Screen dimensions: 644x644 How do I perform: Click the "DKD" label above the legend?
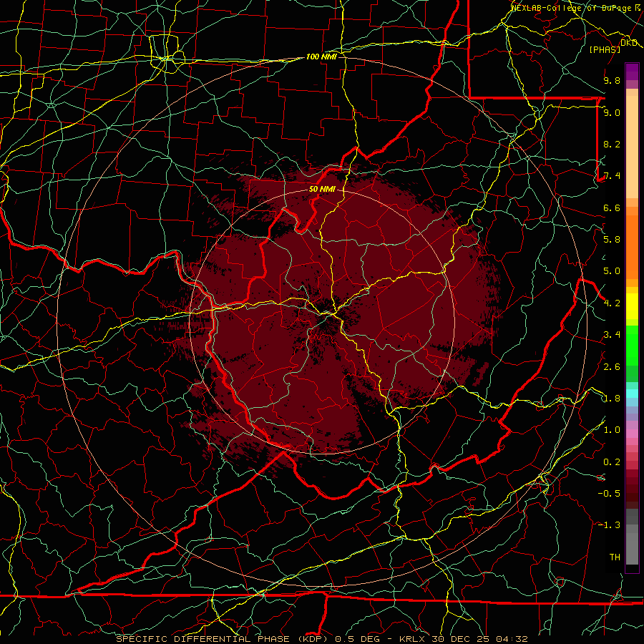(x=629, y=43)
